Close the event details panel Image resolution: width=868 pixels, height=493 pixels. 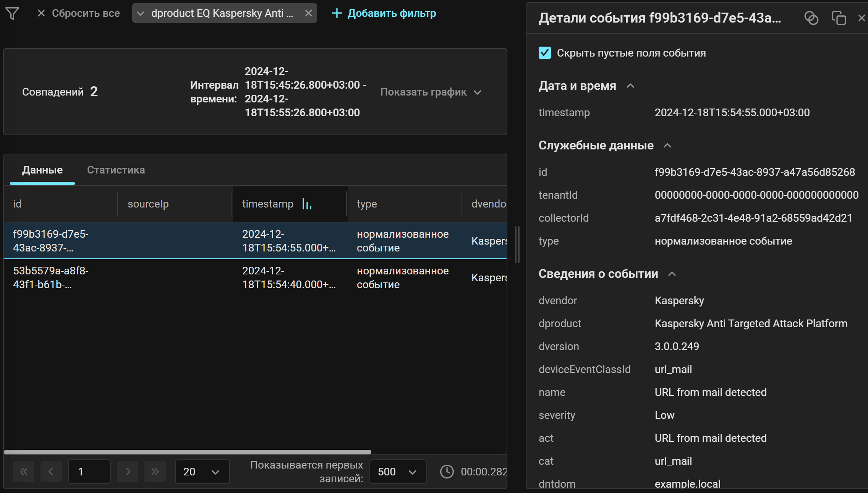pos(862,18)
